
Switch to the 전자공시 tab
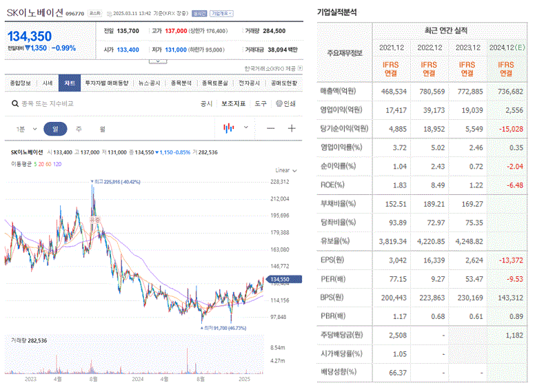coord(249,83)
